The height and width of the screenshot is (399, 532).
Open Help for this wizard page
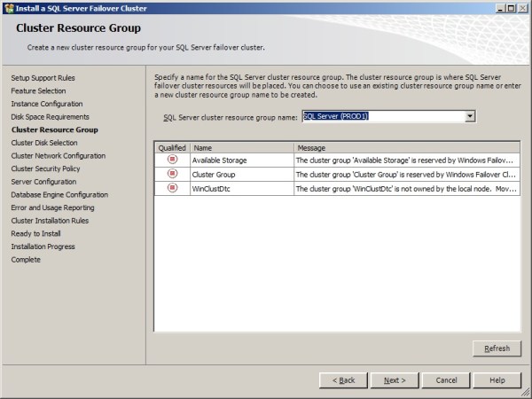(497, 379)
